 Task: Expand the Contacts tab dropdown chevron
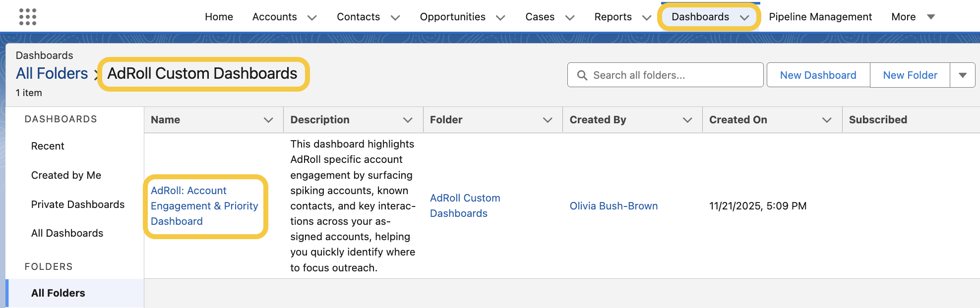(395, 18)
